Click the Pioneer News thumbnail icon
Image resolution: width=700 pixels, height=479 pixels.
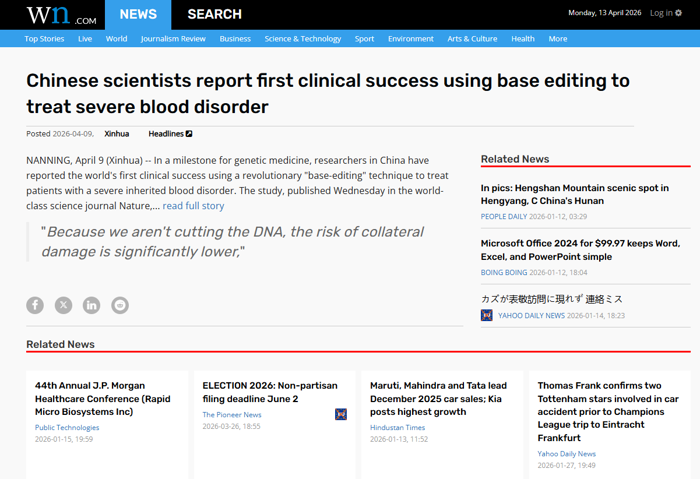[x=341, y=414]
